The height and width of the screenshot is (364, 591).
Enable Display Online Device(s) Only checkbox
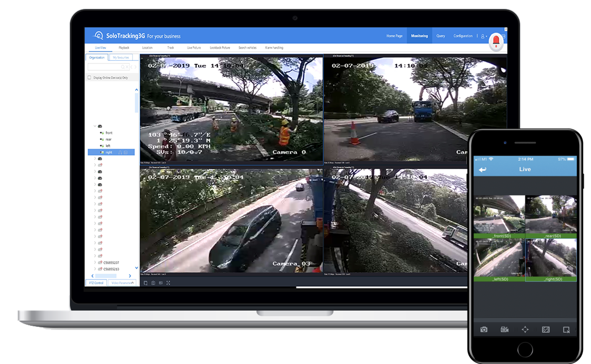coord(89,78)
